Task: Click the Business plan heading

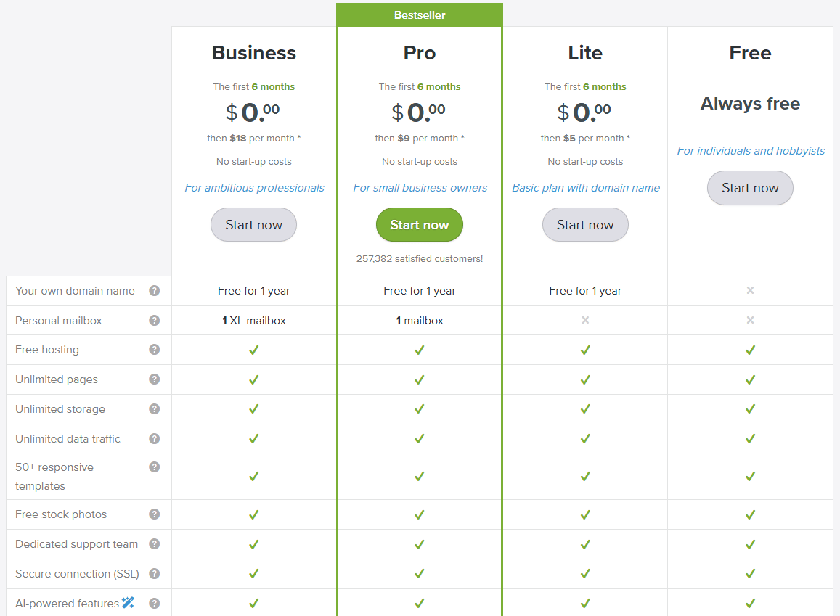Action: tap(254, 53)
